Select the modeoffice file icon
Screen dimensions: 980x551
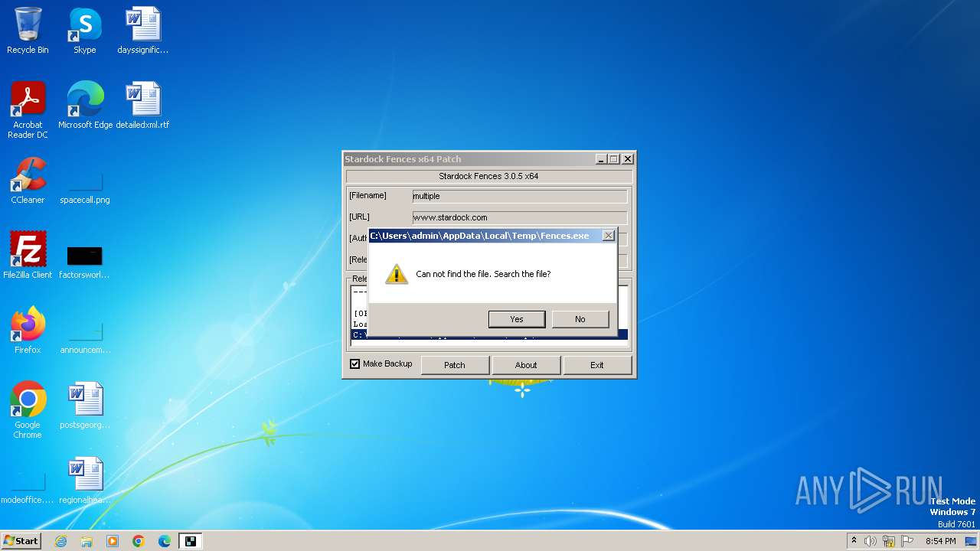(x=28, y=488)
